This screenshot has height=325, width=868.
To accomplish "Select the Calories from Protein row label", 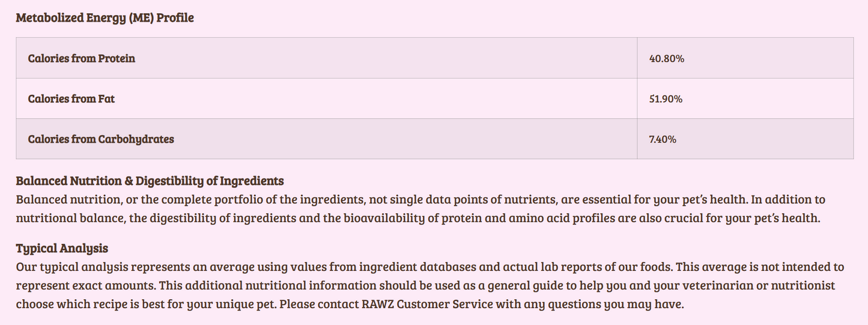I will click(81, 58).
